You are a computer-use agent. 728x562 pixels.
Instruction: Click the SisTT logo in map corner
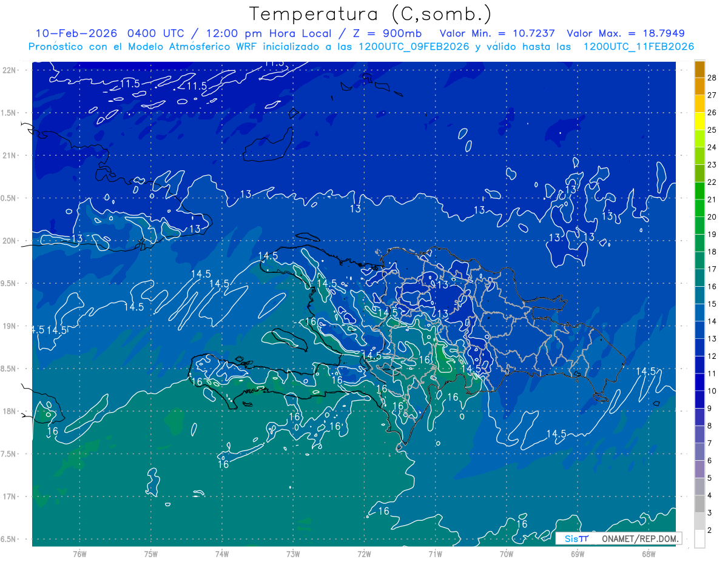(576, 538)
